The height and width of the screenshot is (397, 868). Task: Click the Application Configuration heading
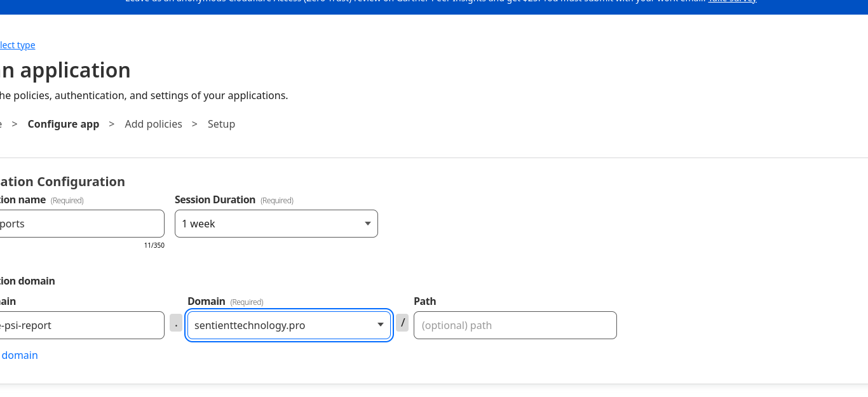point(62,182)
